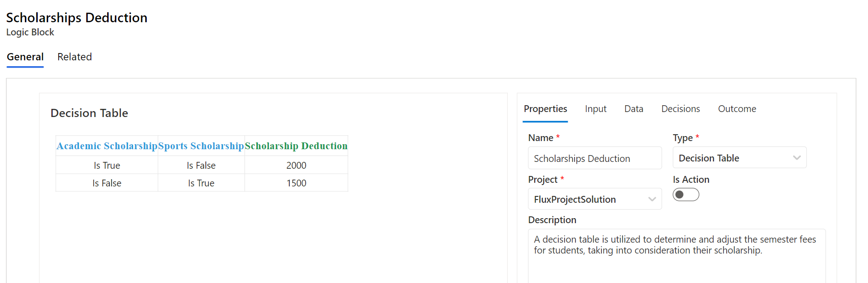Select the General tab
Viewport: 868px width, 283px height.
pos(25,57)
